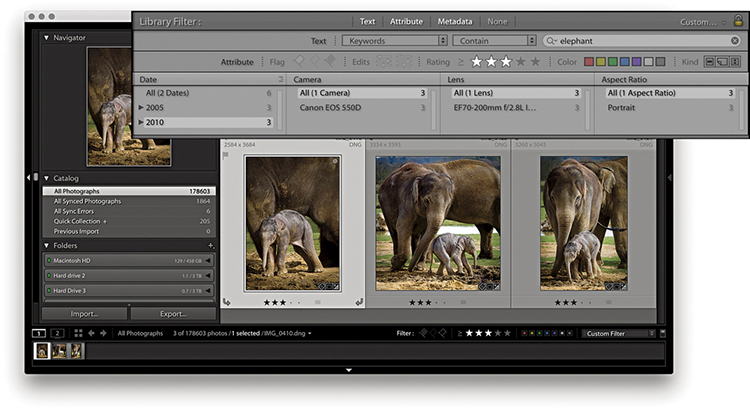
Task: Expand the 2005 date entry
Action: (141, 108)
